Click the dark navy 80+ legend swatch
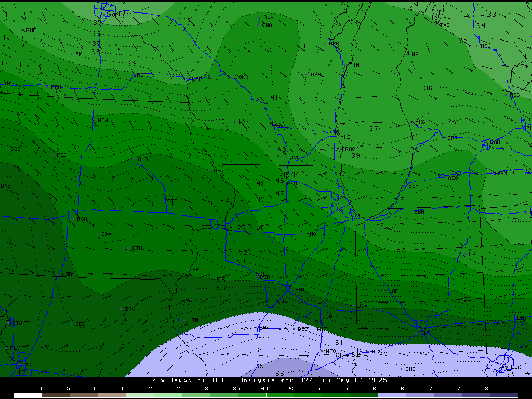Image resolution: width=532 pixels, height=399 pixels. pyautogui.click(x=504, y=395)
